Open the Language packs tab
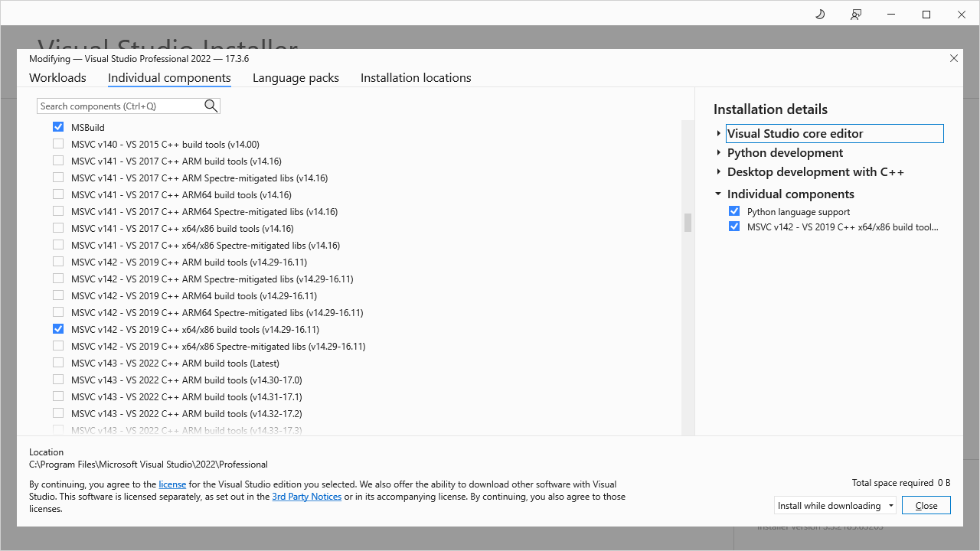 (x=296, y=77)
